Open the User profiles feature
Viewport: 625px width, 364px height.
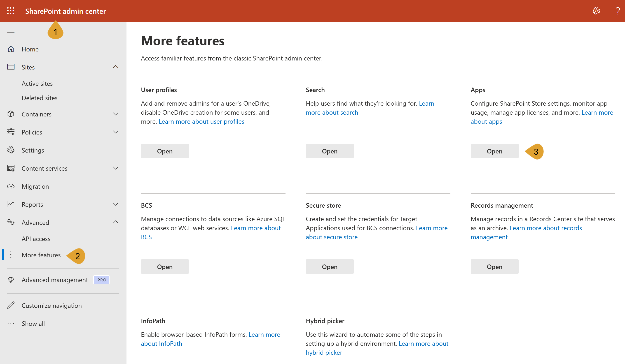pos(165,151)
